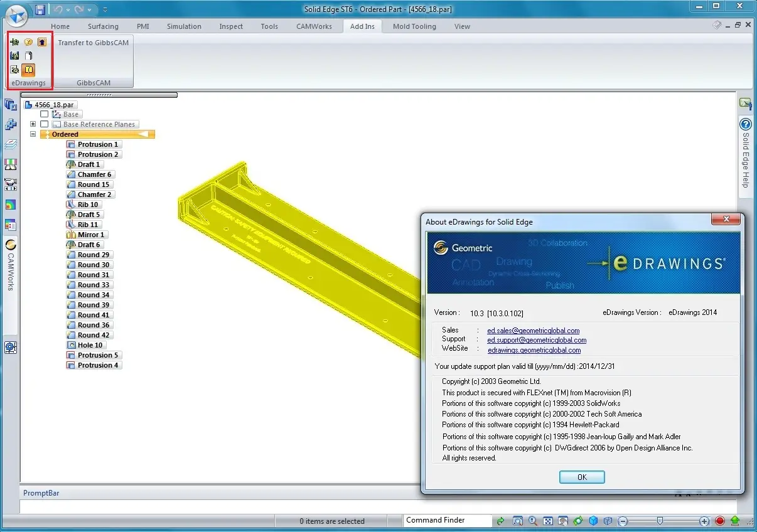Select the 4566_18.par root node
The width and height of the screenshot is (757, 532).
point(50,105)
